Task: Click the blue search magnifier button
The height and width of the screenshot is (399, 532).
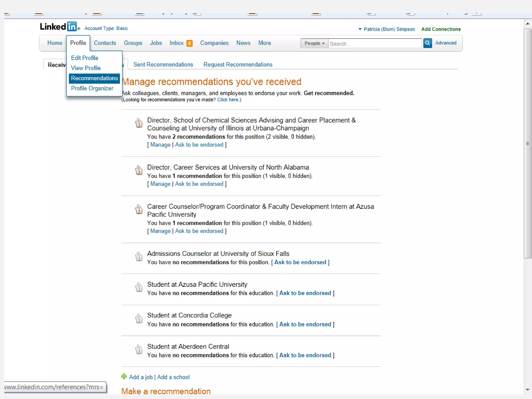Action: (x=427, y=43)
